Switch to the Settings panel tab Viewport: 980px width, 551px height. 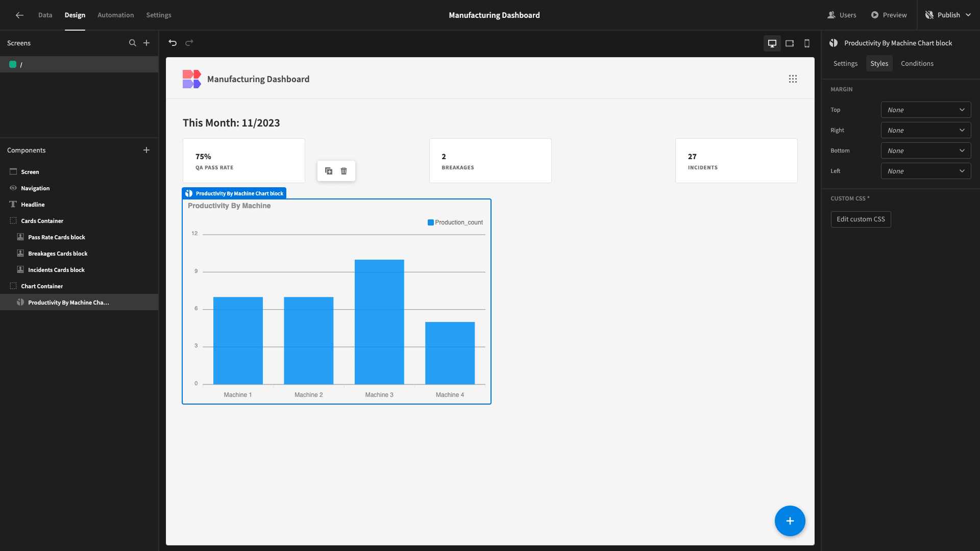[845, 63]
